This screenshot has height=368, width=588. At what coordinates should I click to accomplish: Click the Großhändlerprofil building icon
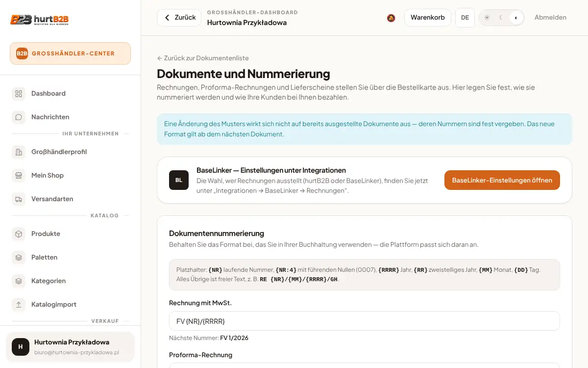tap(19, 152)
